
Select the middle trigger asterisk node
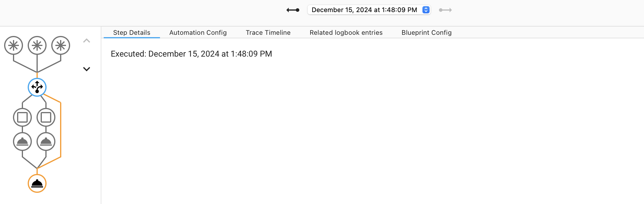click(x=37, y=45)
